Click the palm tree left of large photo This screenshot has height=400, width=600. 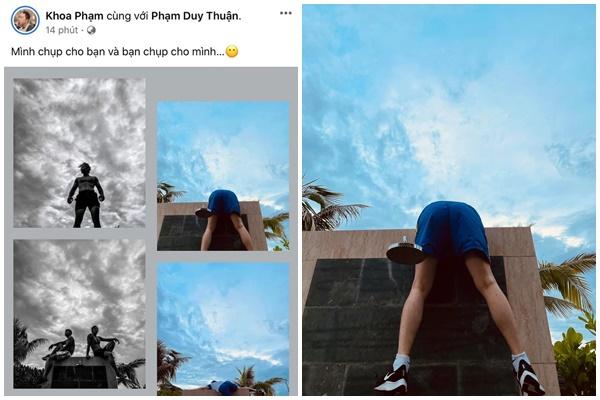click(x=328, y=208)
